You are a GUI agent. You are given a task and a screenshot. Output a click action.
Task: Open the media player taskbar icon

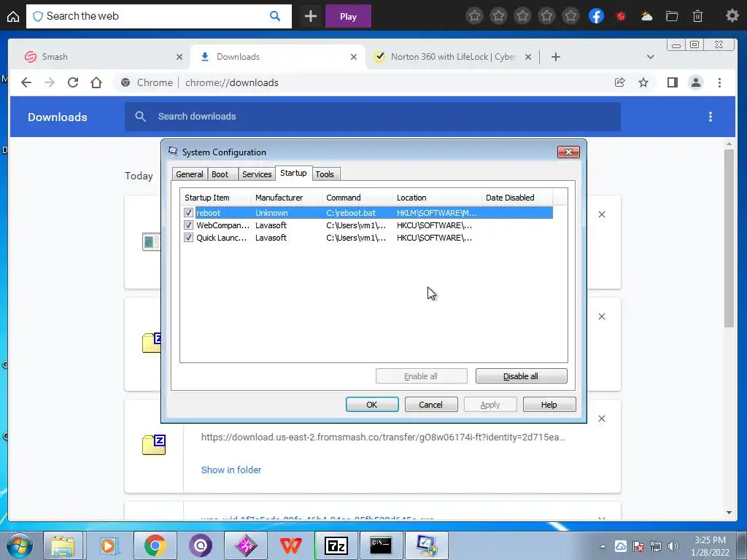point(109,545)
